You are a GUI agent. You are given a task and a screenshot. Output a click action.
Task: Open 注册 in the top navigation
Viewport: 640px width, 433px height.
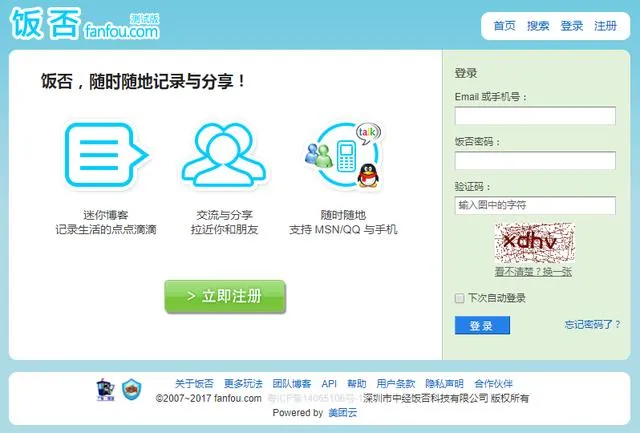[x=605, y=26]
